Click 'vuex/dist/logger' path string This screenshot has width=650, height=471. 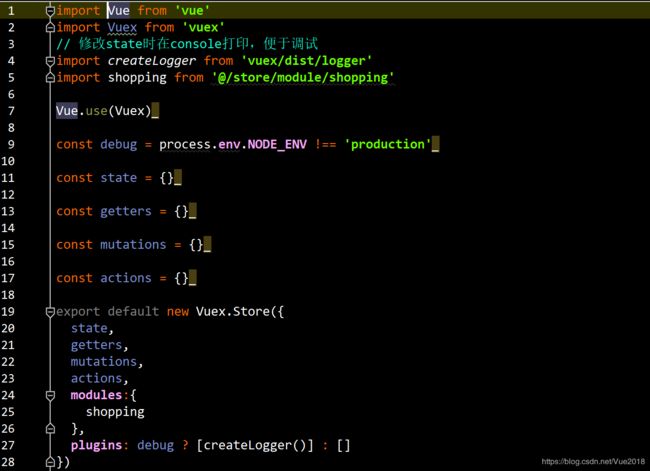307,61
